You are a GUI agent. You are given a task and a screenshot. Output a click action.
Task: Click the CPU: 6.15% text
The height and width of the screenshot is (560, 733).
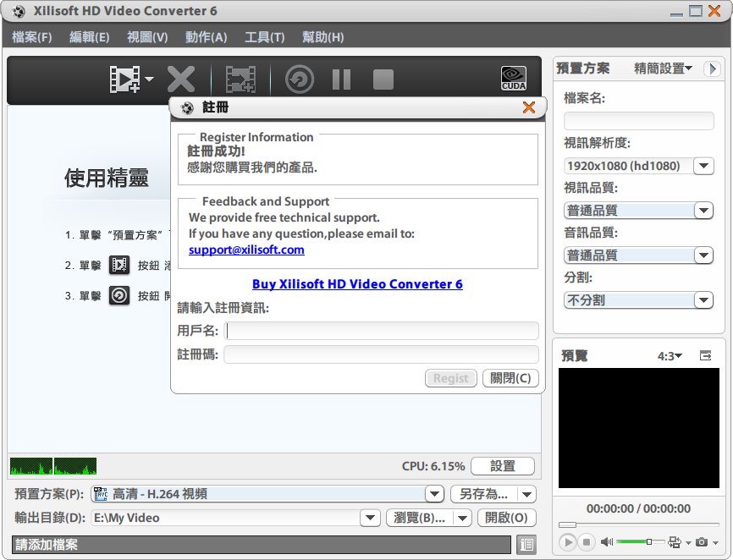click(x=433, y=466)
